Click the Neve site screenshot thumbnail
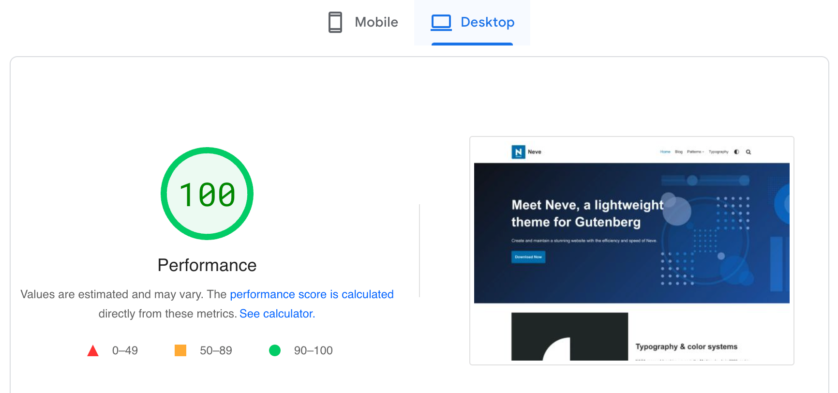The width and height of the screenshot is (838, 393). (x=632, y=251)
